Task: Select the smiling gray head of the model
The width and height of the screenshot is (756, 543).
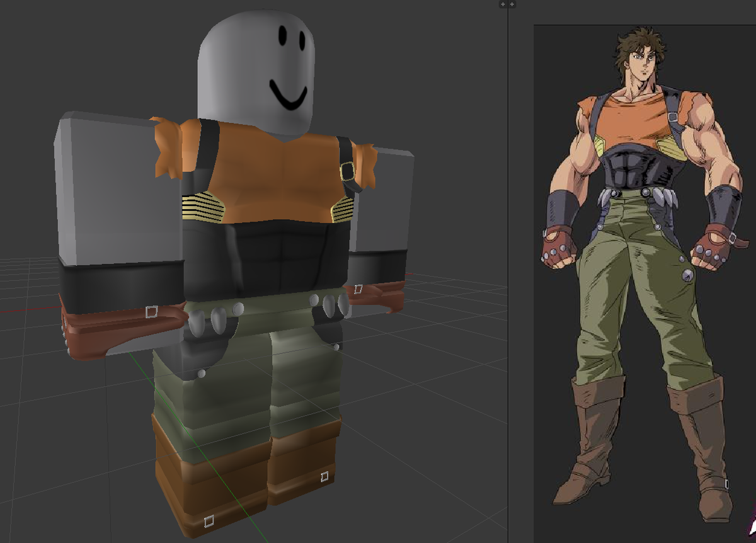Action: coord(256,71)
